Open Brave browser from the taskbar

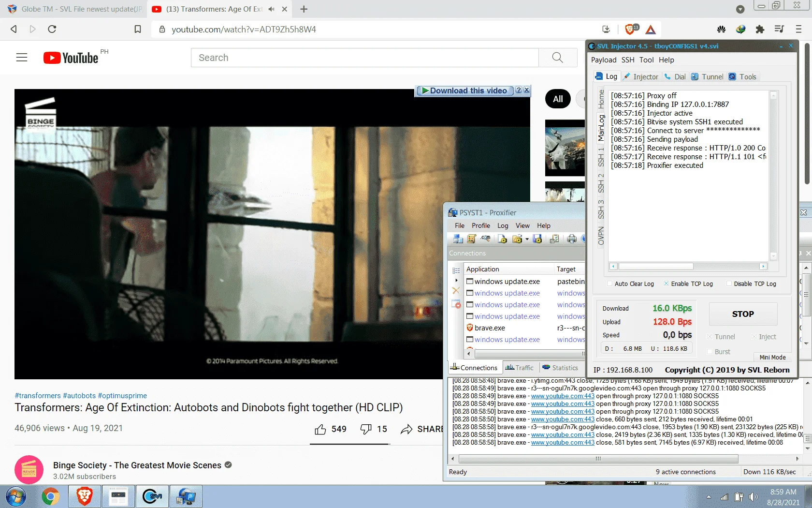[85, 496]
